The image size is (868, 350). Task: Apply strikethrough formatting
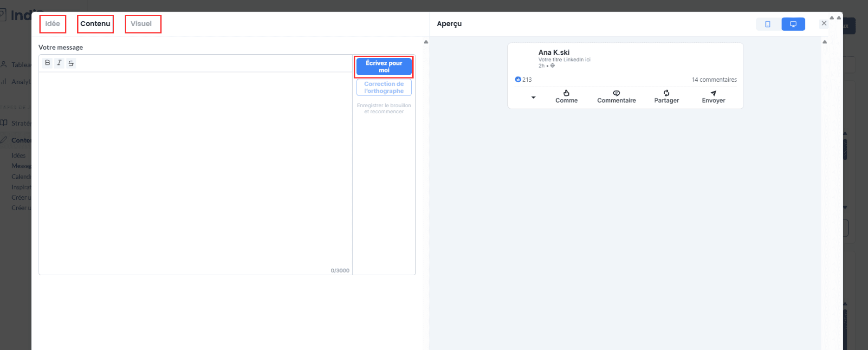tap(71, 63)
